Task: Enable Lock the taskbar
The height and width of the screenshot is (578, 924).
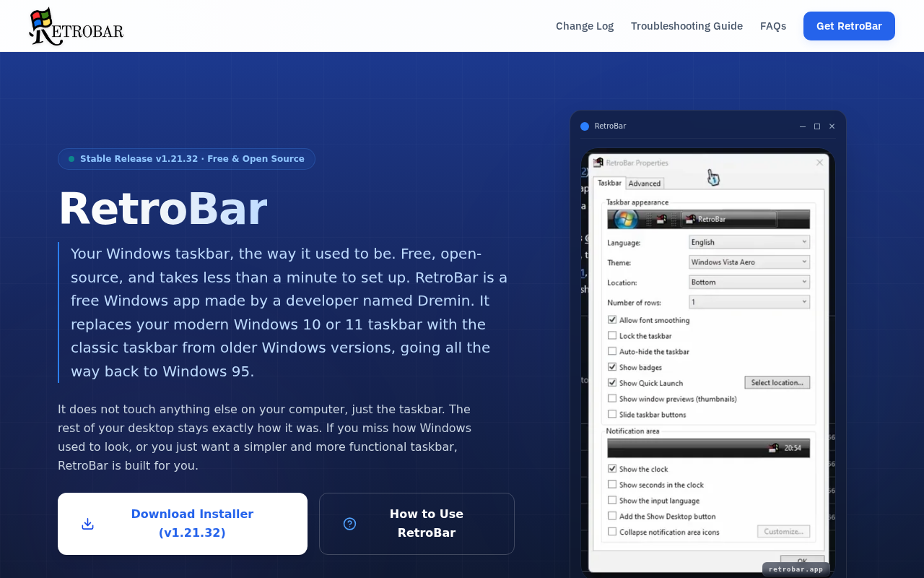Action: (612, 336)
